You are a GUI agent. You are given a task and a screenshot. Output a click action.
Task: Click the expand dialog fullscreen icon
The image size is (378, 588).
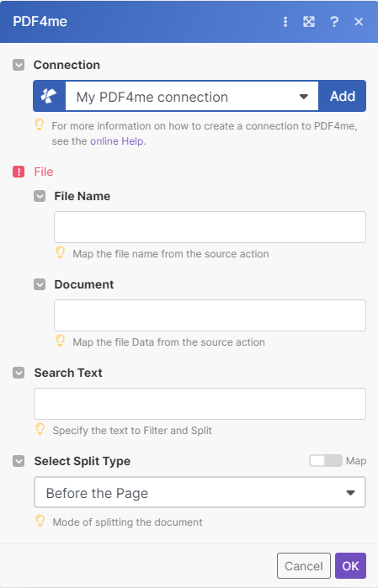coord(309,22)
